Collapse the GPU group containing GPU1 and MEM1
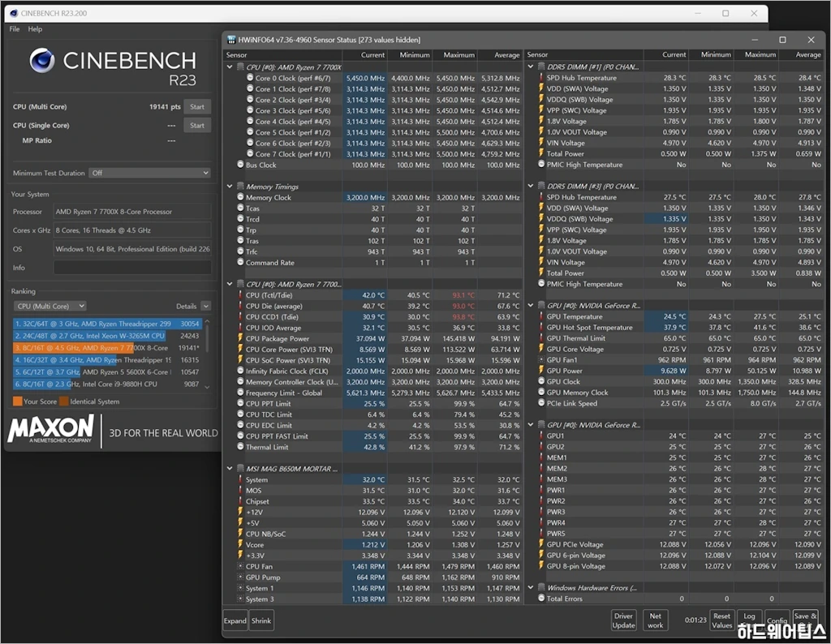This screenshot has height=644, width=831. [531, 425]
